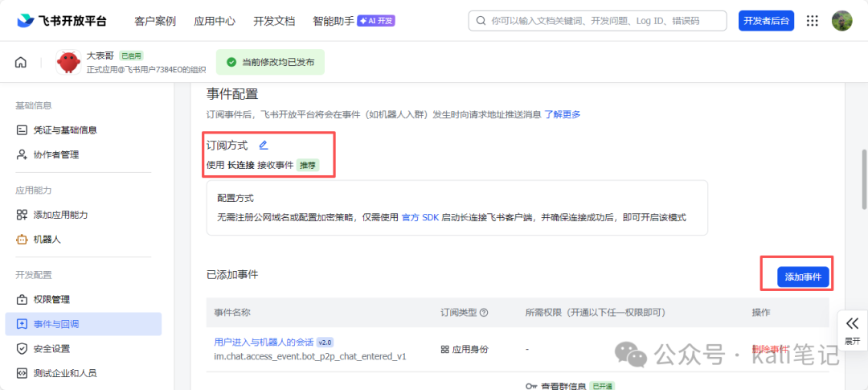Click the red robot app icon
Image resolution: width=868 pixels, height=390 pixels.
(69, 62)
